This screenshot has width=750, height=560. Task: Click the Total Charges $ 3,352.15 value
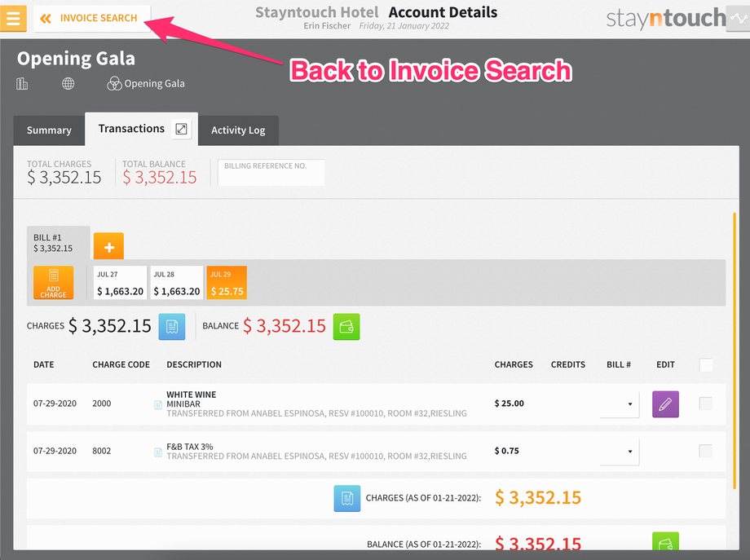coord(64,178)
